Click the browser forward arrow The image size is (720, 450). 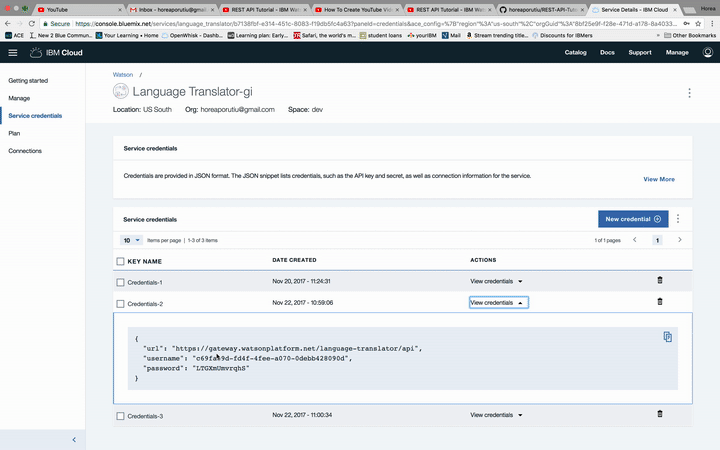click(20, 23)
